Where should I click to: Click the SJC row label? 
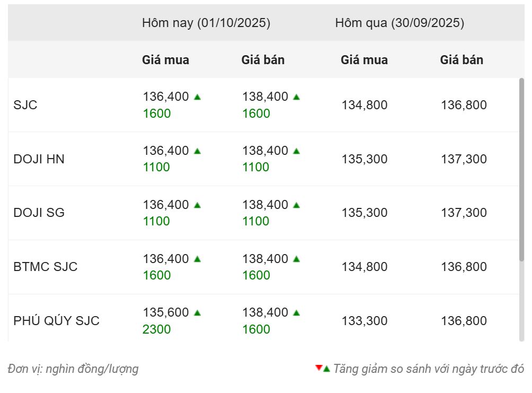(x=25, y=105)
